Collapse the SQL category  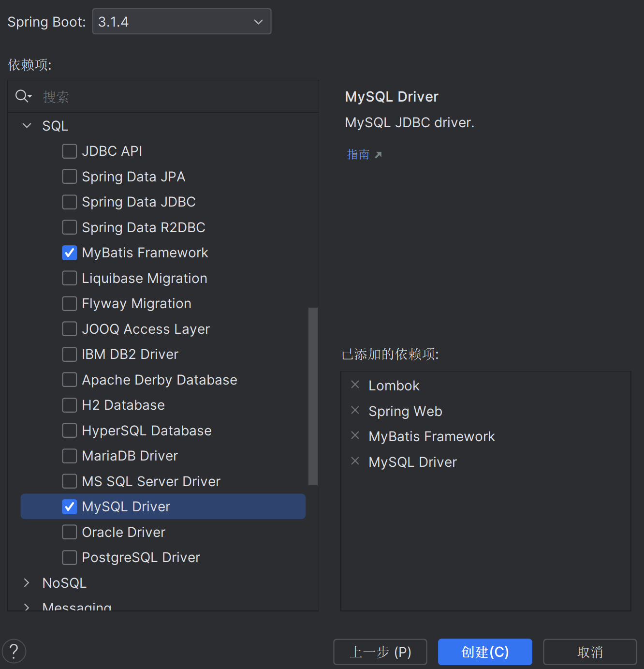[x=27, y=126]
